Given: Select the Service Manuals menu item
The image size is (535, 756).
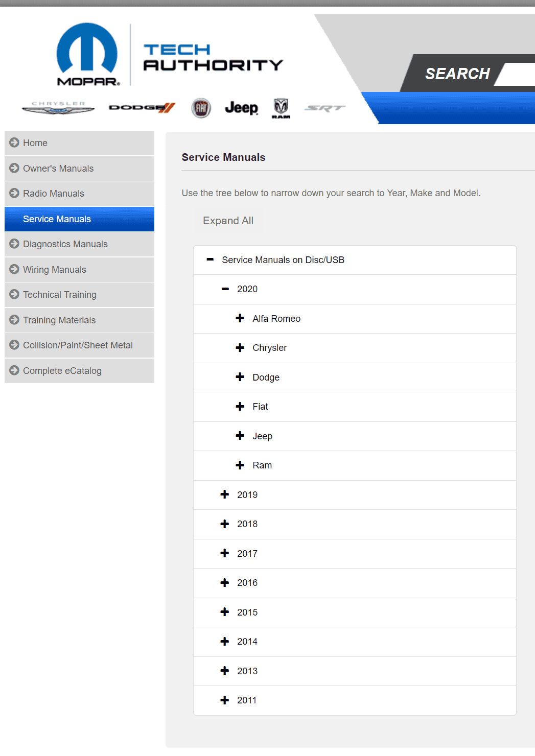Looking at the screenshot, I should (79, 219).
